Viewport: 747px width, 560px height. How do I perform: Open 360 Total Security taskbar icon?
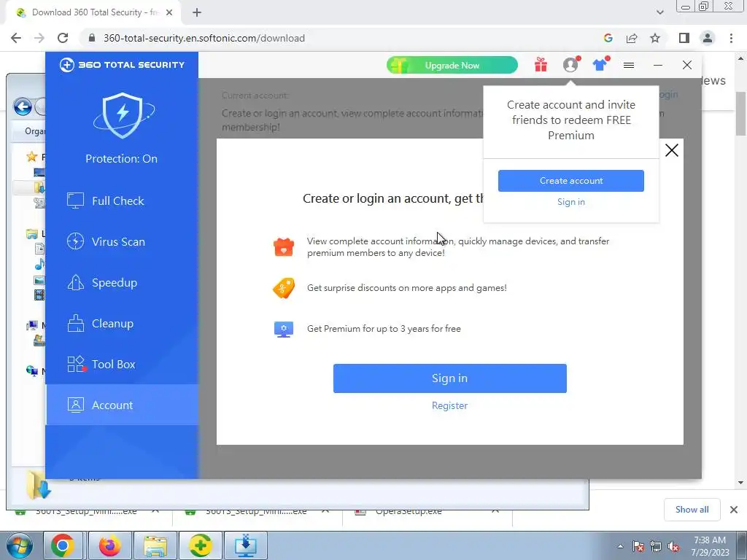click(x=201, y=545)
